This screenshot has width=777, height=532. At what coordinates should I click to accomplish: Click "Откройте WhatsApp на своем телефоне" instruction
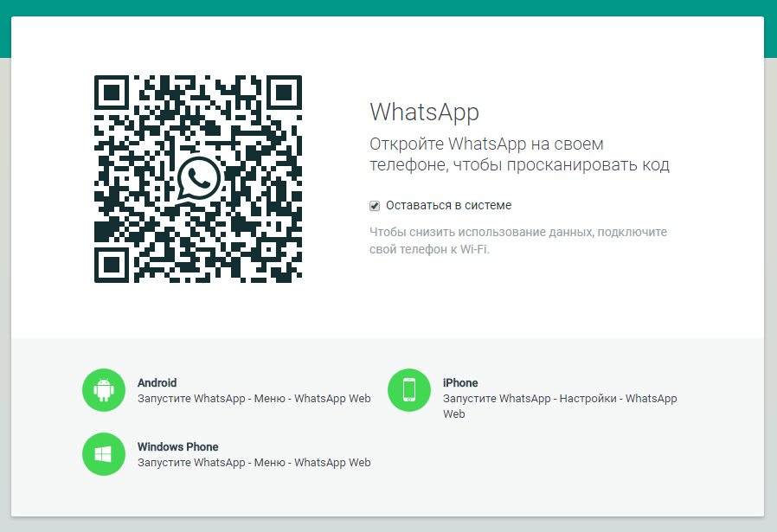coord(519,154)
